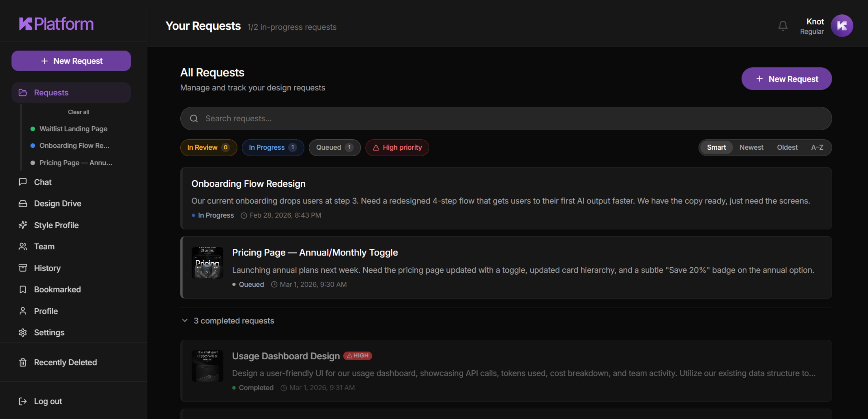Select the A-Z sort tab
The width and height of the screenshot is (868, 419).
pyautogui.click(x=817, y=147)
